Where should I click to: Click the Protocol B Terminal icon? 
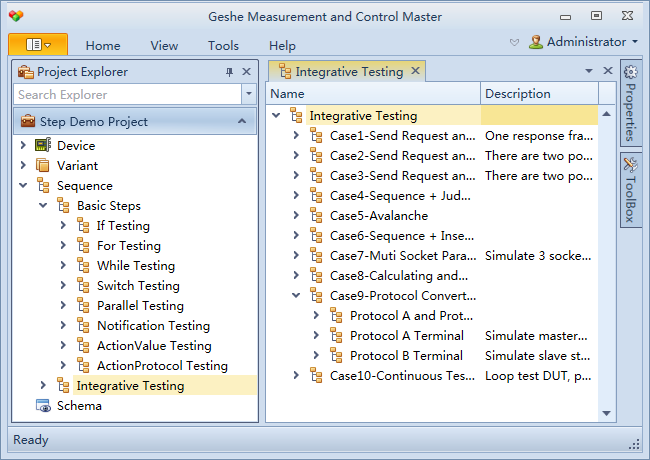[x=336, y=356]
